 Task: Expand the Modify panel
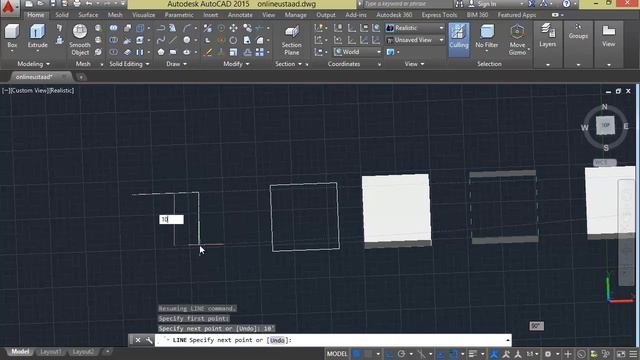coord(236,64)
